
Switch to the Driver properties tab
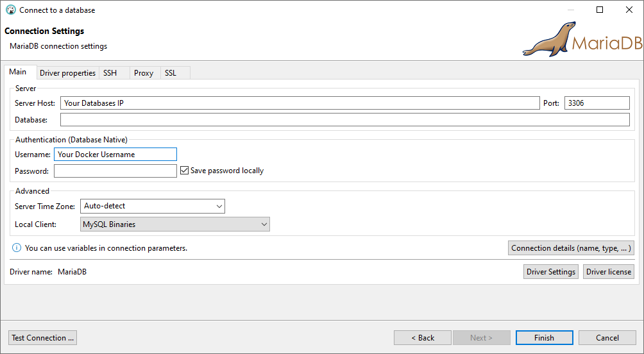67,73
